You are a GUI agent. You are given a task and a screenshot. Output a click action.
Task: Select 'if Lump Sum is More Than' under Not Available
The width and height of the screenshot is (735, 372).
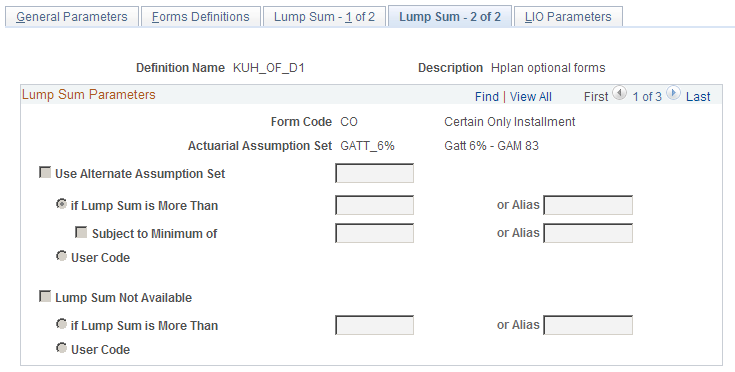(61, 324)
